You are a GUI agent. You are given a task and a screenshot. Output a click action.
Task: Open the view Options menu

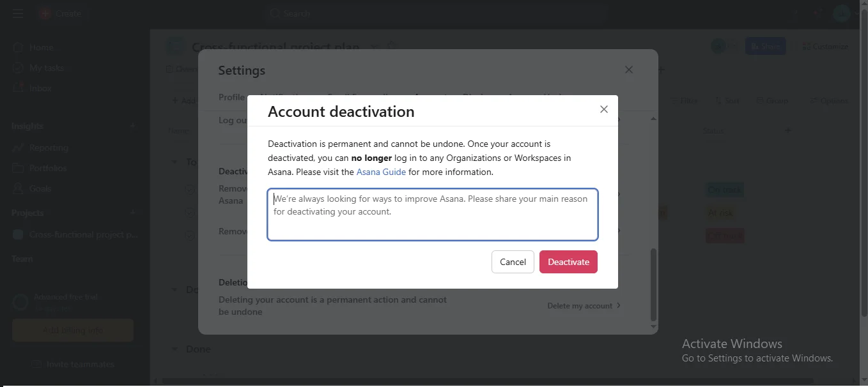tap(829, 100)
